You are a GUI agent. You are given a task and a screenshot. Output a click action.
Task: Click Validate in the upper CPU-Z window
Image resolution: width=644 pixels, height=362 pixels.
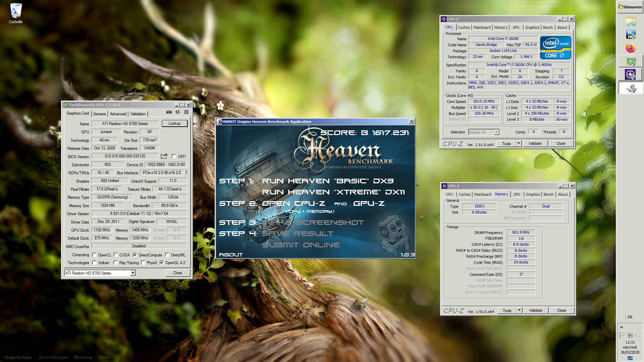[535, 143]
